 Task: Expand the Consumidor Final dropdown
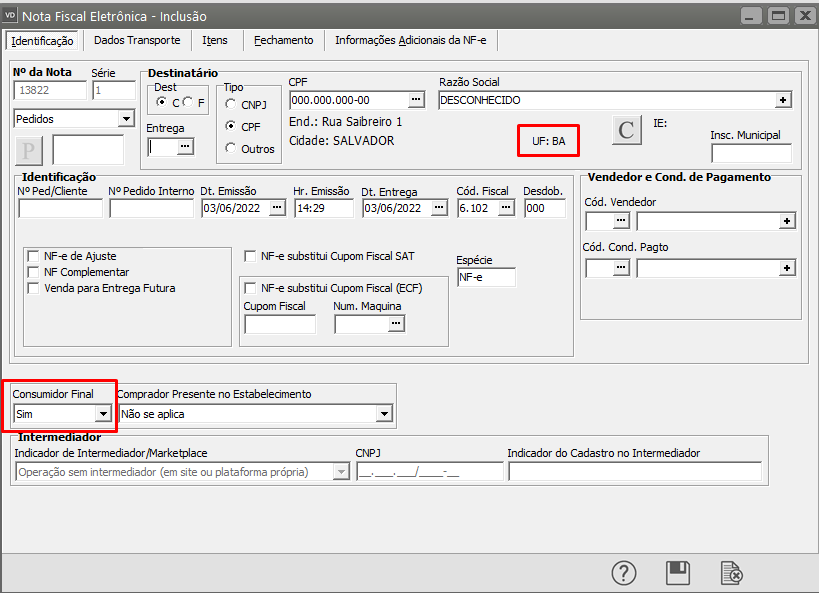coord(102,413)
